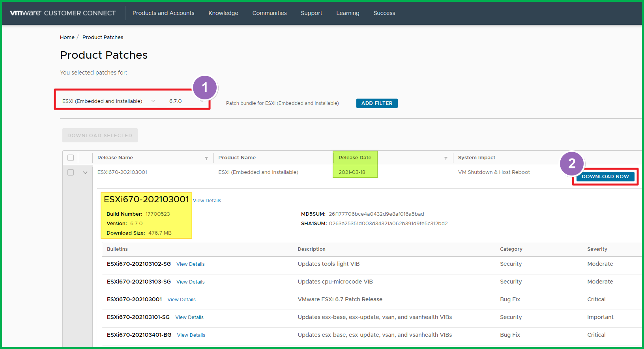Open the Products and Accounts menu
This screenshot has height=349, width=644.
tap(163, 13)
